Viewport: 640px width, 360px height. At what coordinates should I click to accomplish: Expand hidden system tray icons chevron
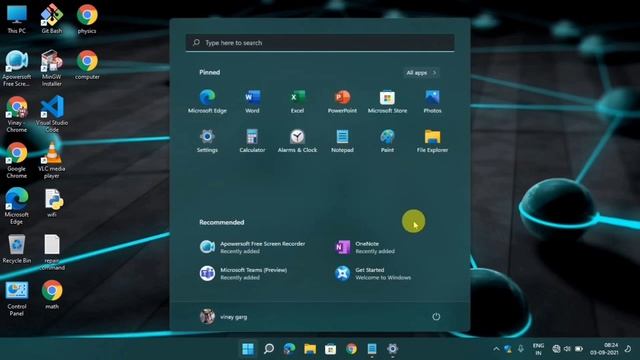pos(496,349)
